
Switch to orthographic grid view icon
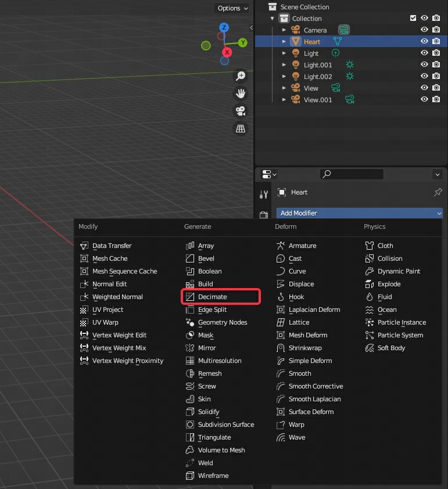click(241, 128)
